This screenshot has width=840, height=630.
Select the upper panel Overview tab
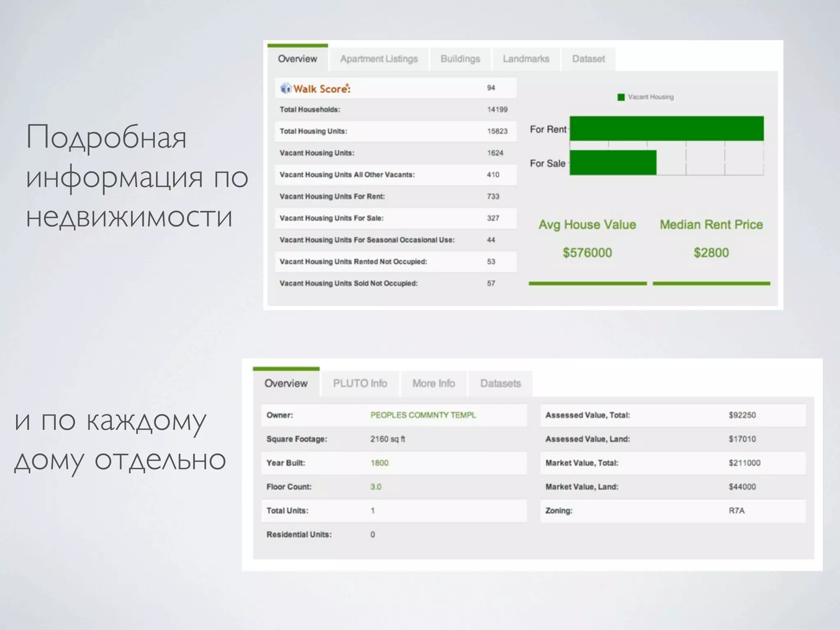297,59
